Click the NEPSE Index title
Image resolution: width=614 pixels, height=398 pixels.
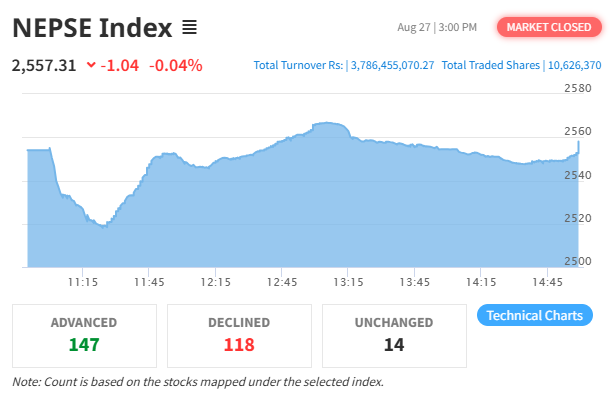pos(92,28)
